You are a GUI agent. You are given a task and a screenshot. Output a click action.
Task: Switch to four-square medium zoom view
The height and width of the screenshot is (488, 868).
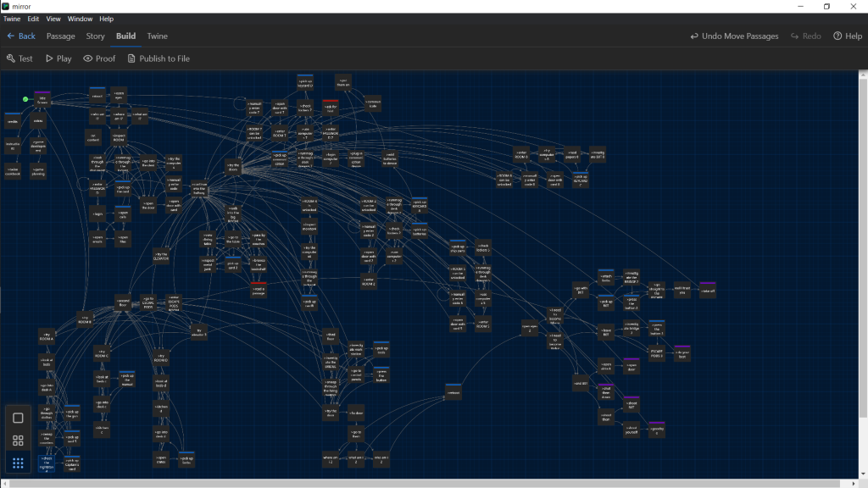coord(18,441)
